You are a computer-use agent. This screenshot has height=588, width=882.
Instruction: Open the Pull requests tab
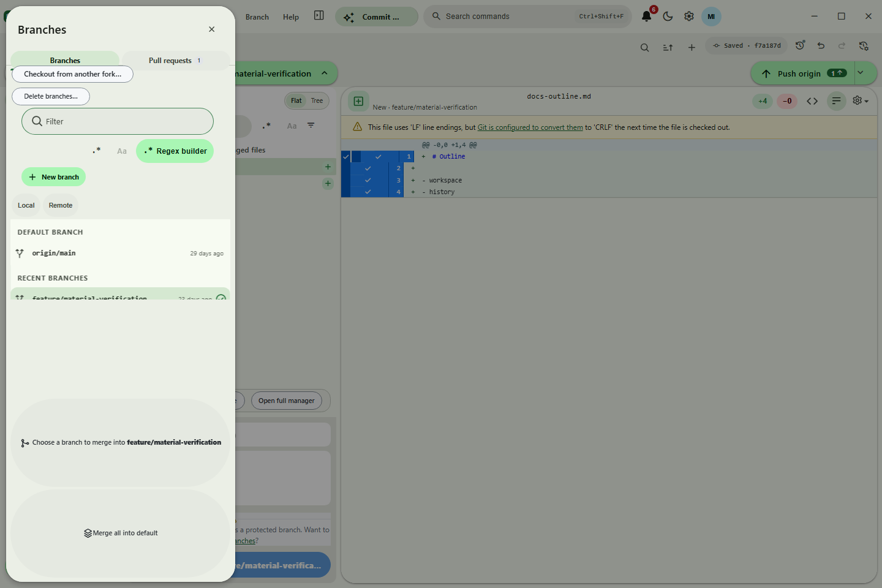point(175,60)
